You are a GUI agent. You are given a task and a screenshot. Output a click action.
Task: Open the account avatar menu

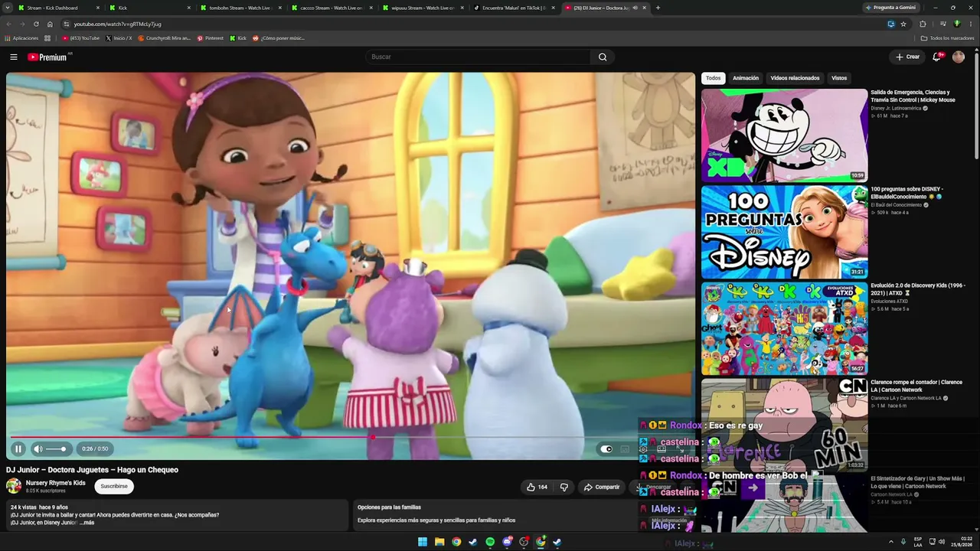(x=959, y=57)
